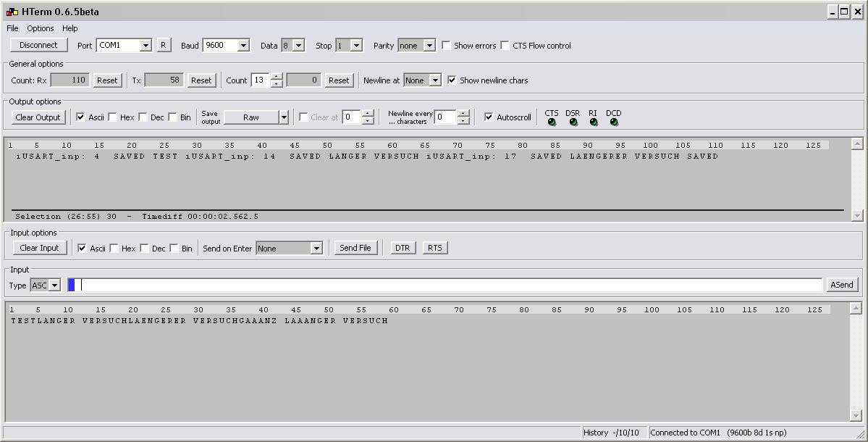
Task: Click the Count 13 number field
Action: [x=261, y=80]
